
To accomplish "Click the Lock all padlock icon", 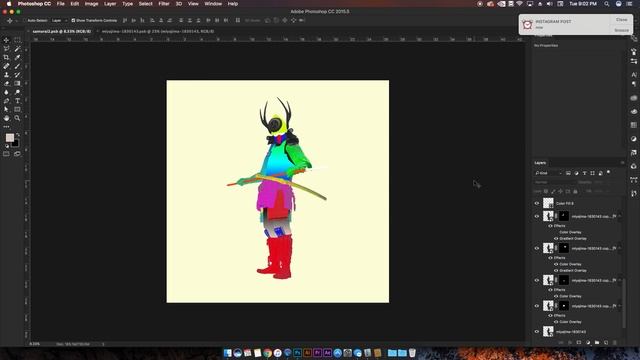I will (x=576, y=191).
